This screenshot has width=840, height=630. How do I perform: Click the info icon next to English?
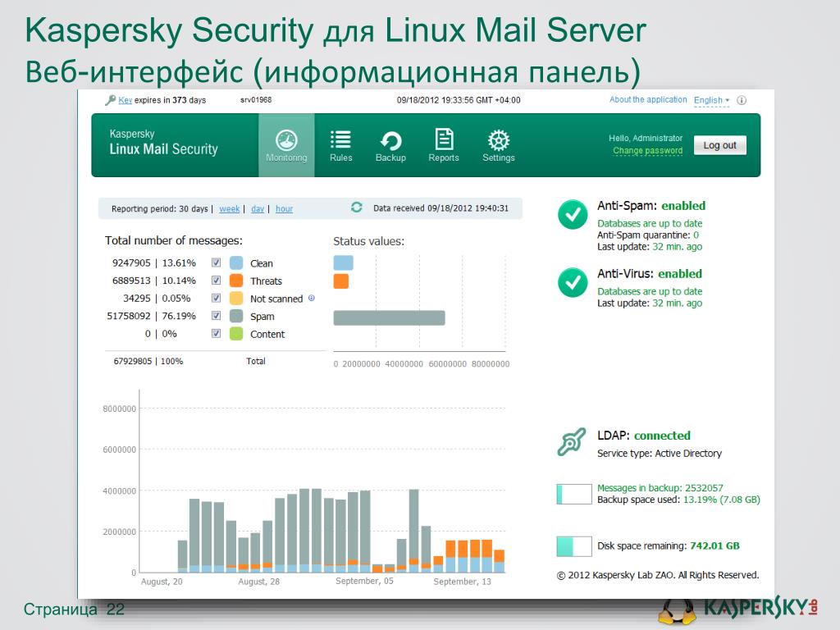click(742, 100)
